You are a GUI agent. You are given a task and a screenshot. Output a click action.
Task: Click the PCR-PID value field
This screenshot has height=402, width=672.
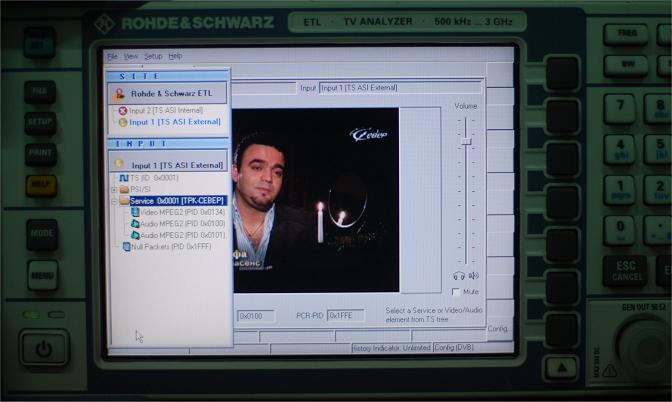point(346,316)
